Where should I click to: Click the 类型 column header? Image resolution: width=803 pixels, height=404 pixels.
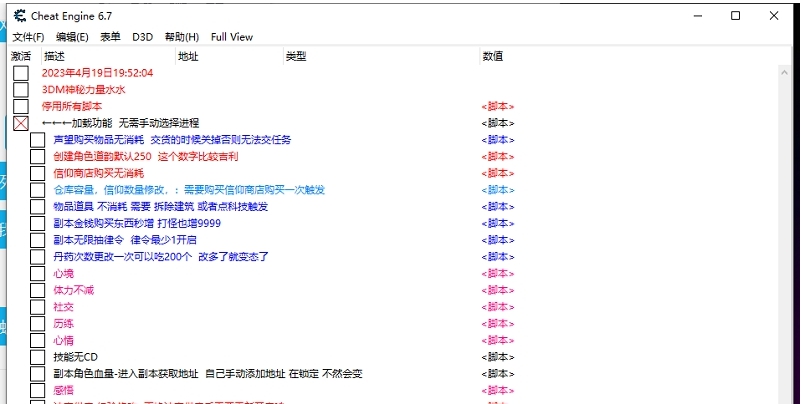295,56
